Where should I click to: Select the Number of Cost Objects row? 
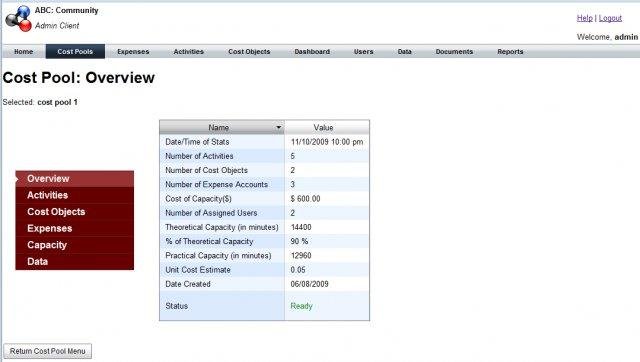(x=264, y=170)
